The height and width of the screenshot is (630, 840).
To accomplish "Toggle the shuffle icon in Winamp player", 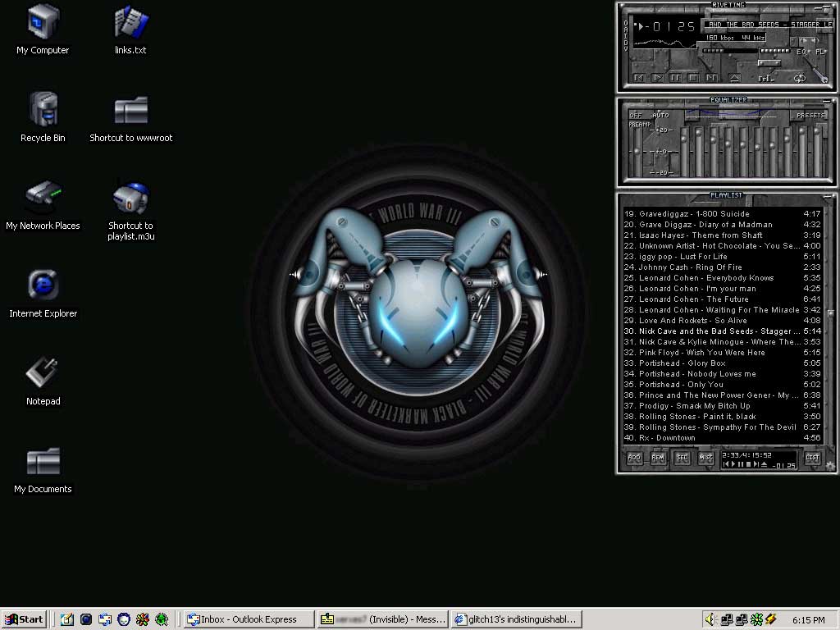I will [765, 78].
